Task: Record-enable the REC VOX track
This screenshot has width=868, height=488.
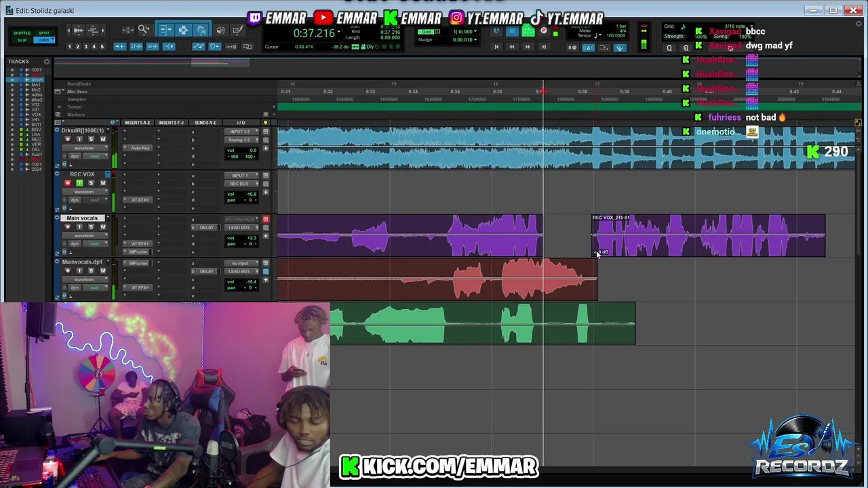Action: click(x=68, y=183)
